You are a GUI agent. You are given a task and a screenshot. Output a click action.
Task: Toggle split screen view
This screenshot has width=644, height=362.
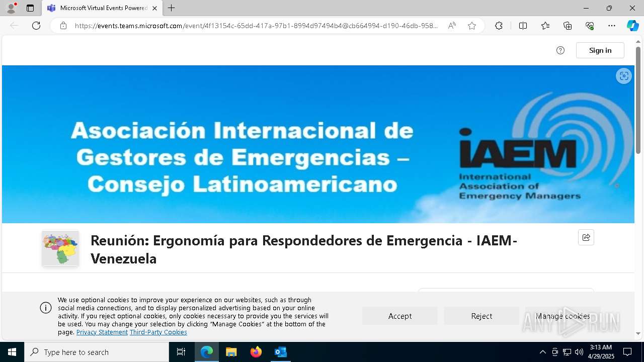[523, 26]
